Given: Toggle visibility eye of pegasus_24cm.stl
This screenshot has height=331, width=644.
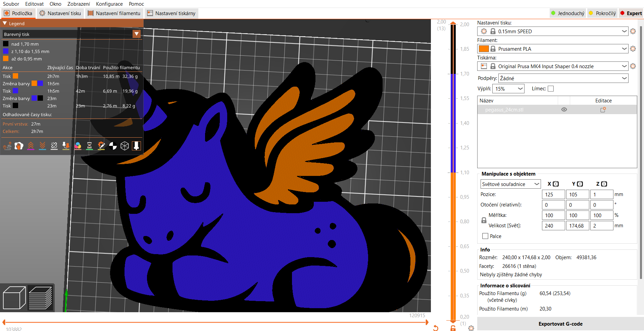Looking at the screenshot, I should [564, 110].
